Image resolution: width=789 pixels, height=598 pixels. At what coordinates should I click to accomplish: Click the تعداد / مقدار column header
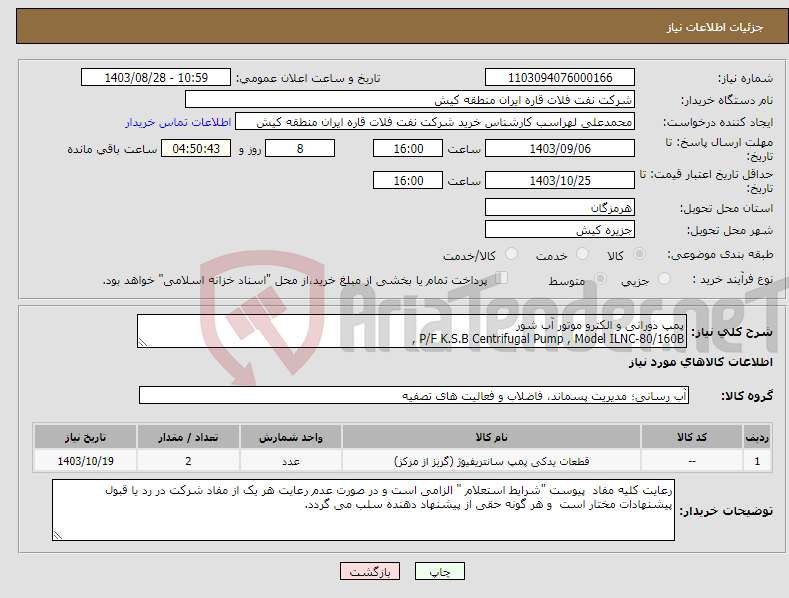188,437
